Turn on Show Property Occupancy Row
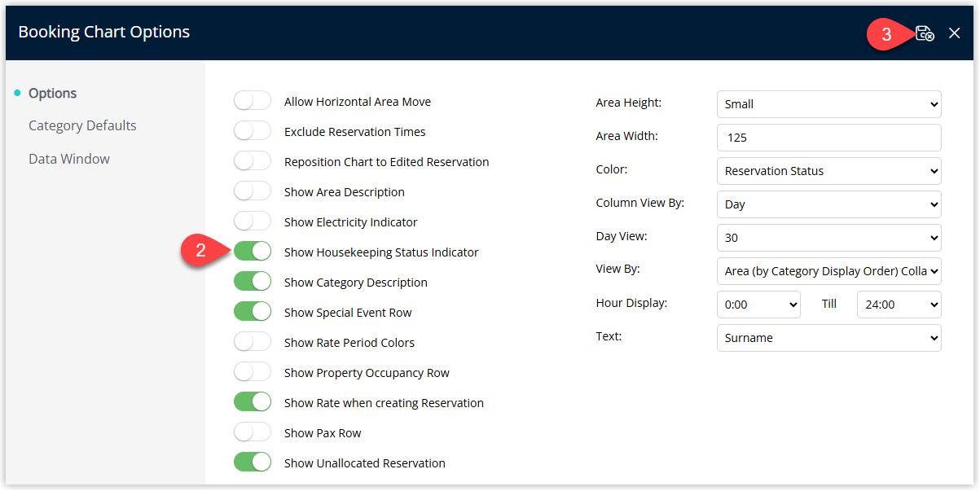The image size is (980, 491). 253,372
